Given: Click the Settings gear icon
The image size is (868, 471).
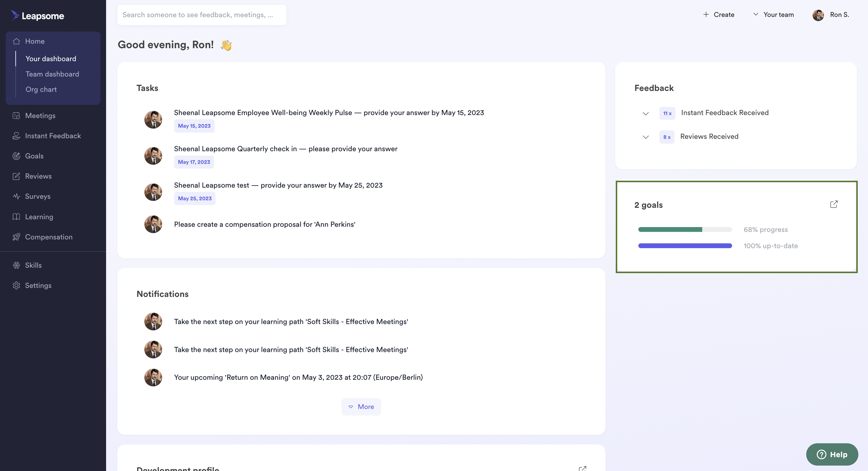Looking at the screenshot, I should click(16, 285).
